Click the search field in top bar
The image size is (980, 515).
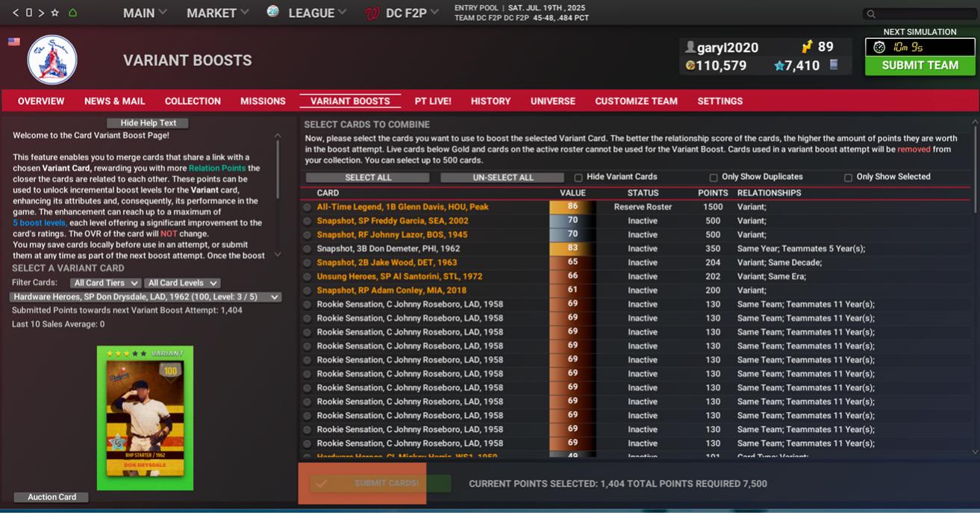click(x=923, y=13)
